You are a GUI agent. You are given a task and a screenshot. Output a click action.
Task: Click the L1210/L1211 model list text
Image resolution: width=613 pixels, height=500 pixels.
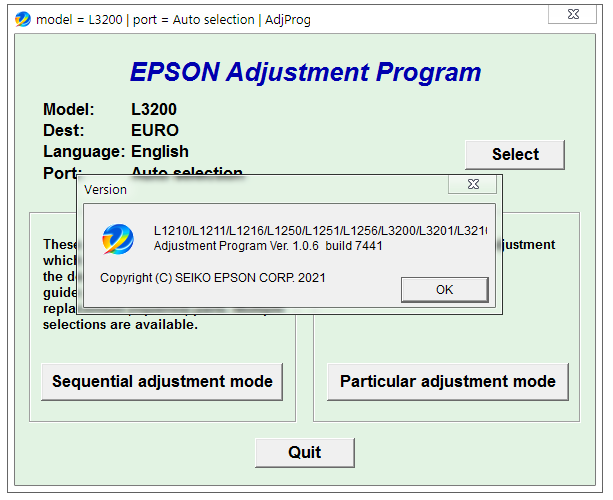321,231
